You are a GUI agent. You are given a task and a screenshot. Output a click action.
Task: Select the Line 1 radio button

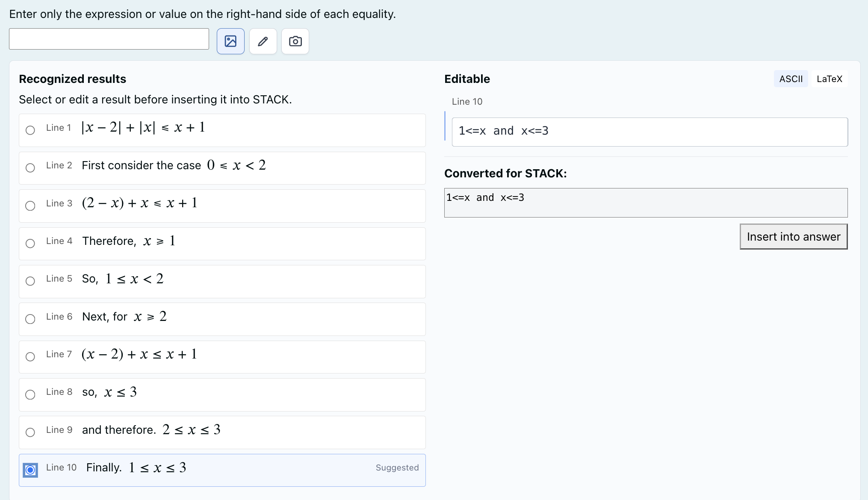30,130
